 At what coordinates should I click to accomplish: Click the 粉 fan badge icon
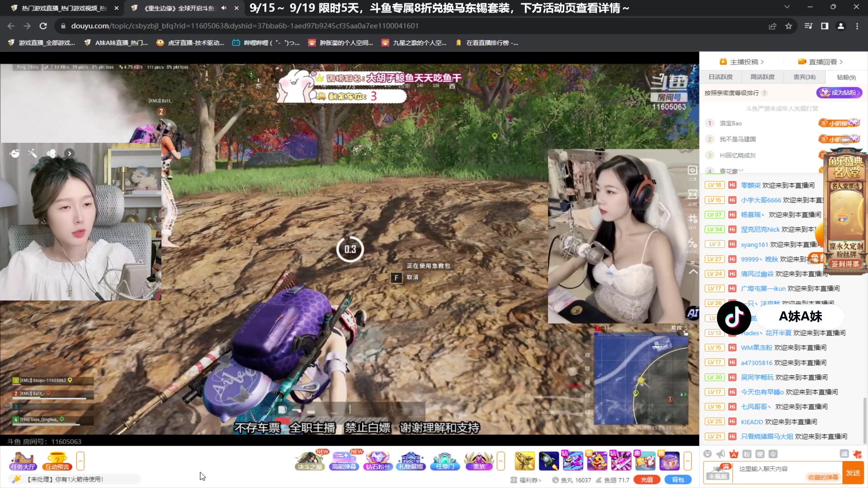(747, 454)
